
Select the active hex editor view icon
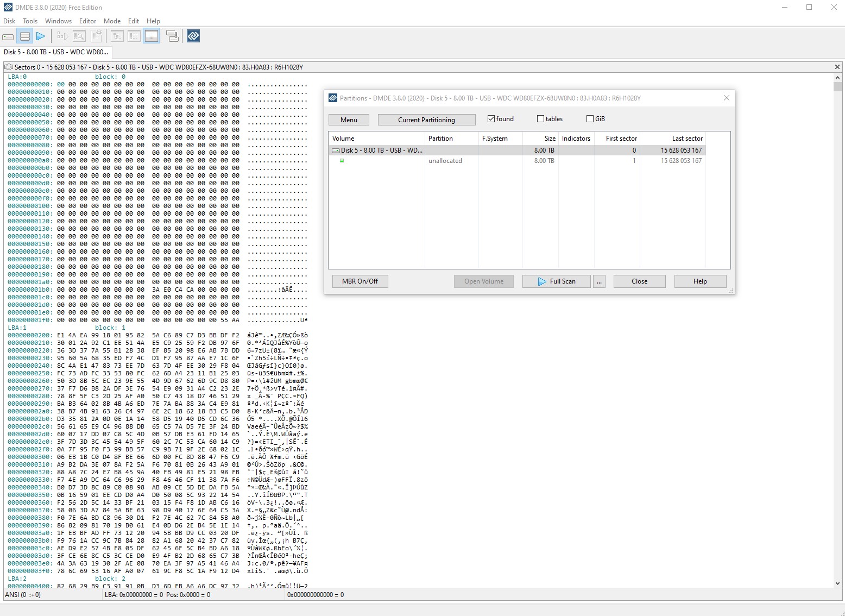(x=152, y=36)
